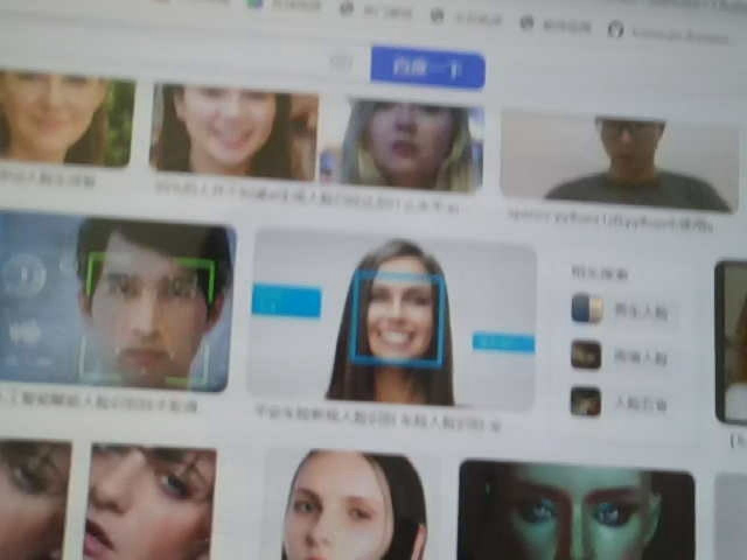Open the blonde-haired person image in top row

403,146
